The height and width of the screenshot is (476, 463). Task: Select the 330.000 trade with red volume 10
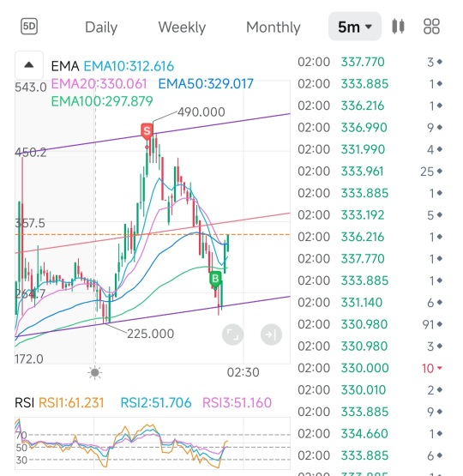370,368
